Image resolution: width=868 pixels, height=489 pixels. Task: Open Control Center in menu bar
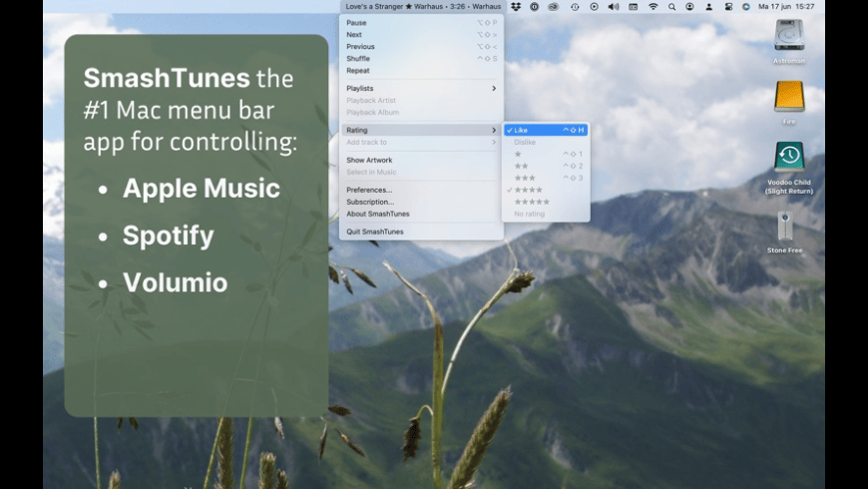click(x=728, y=7)
